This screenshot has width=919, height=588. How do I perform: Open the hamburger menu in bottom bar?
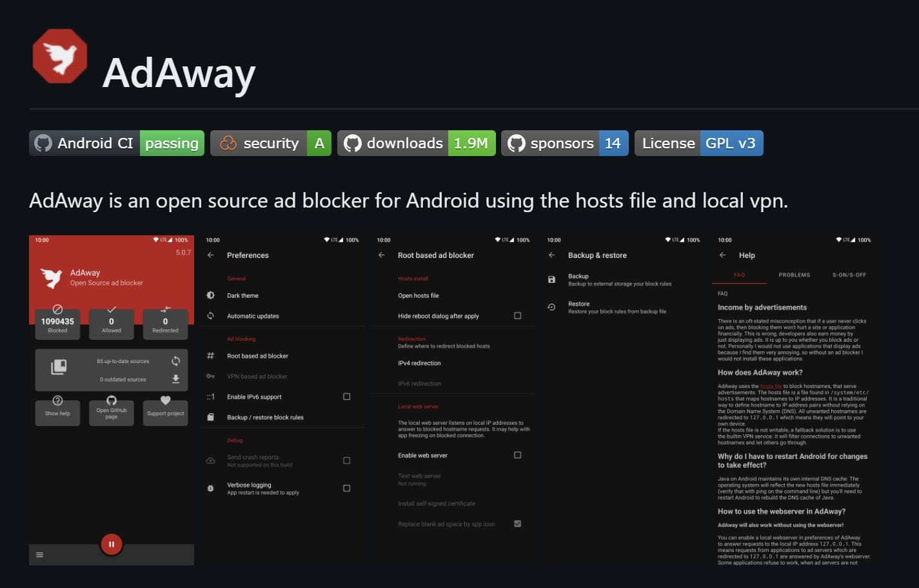tap(39, 554)
